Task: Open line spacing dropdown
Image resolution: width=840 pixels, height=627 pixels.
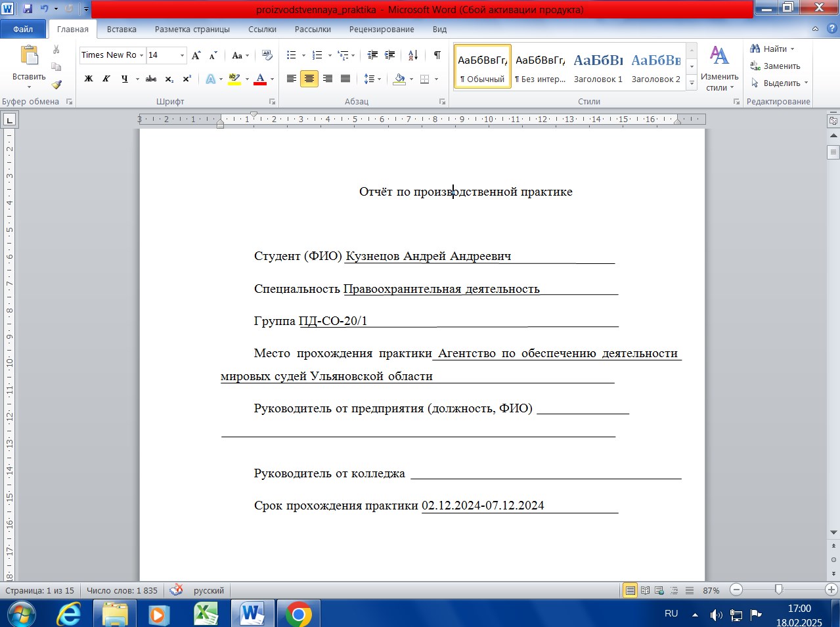Action: point(372,79)
